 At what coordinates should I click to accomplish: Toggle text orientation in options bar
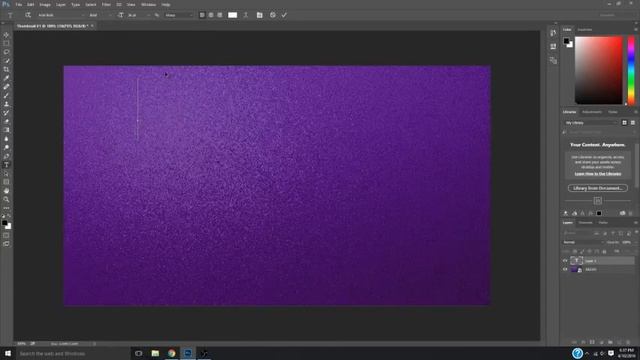28,15
